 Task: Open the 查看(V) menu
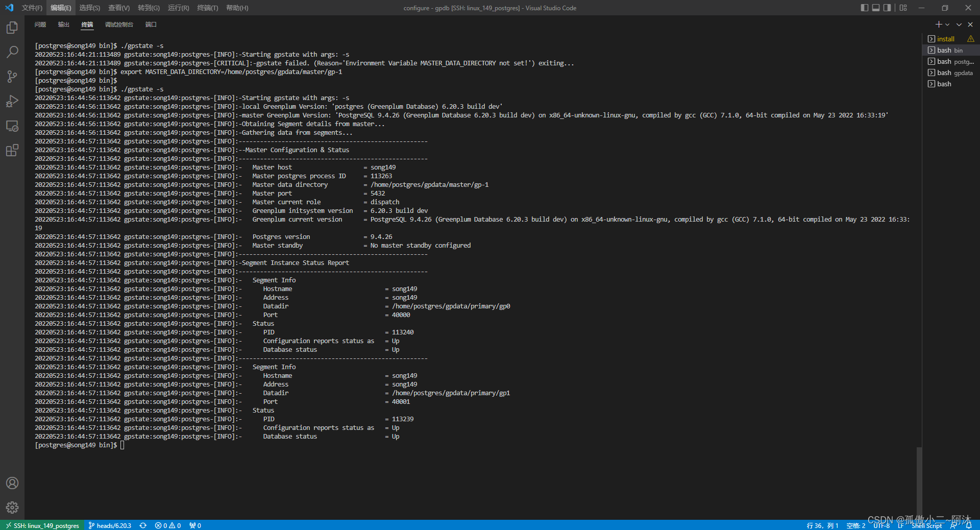(119, 8)
